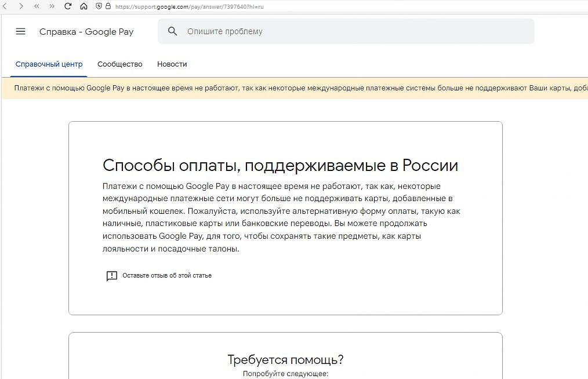Select the 'Справочный центр' tab
The width and height of the screenshot is (588, 379).
pos(49,64)
